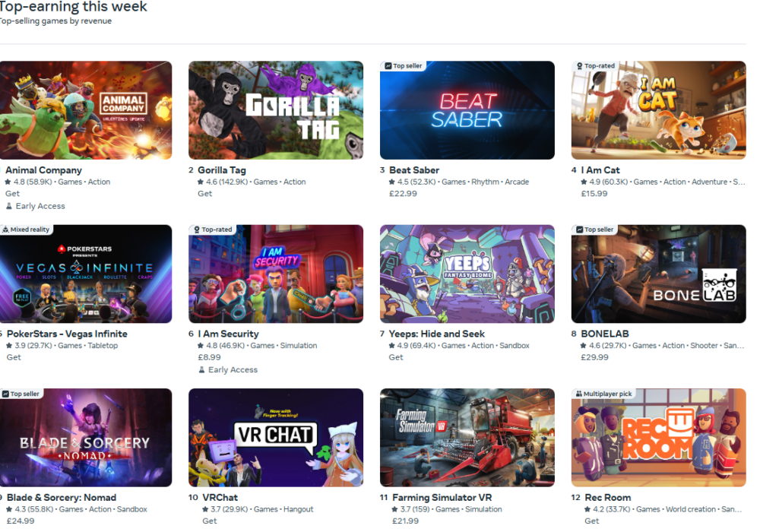The image size is (760, 532).
Task: Open the Rec Room title link
Action: pos(608,498)
